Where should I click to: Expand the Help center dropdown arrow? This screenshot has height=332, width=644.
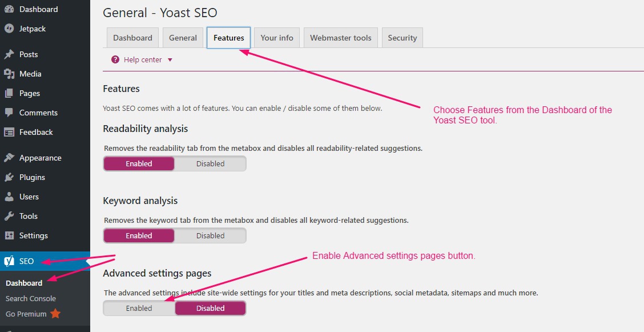click(170, 60)
